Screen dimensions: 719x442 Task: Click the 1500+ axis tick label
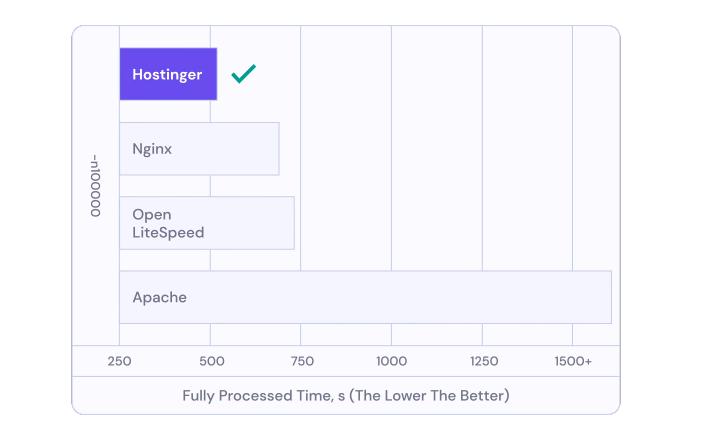coord(574,361)
